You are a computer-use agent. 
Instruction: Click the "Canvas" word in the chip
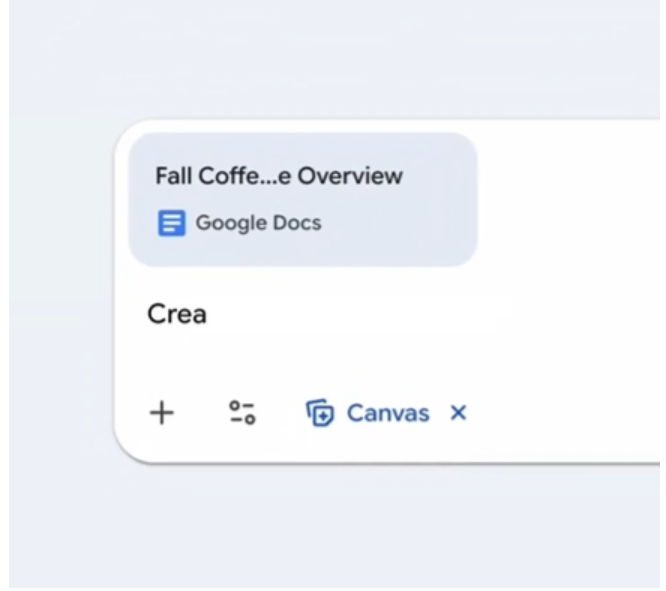pyautogui.click(x=387, y=413)
